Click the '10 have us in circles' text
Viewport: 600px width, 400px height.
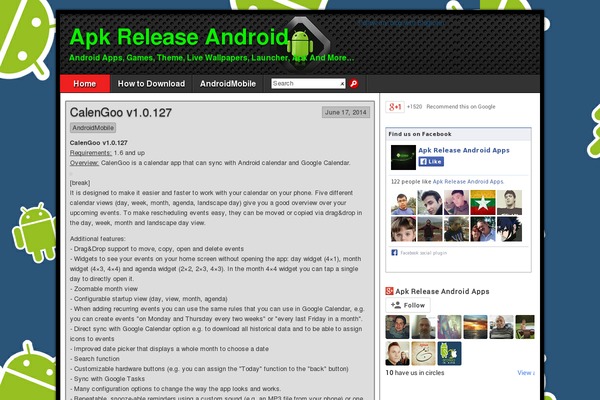click(415, 373)
